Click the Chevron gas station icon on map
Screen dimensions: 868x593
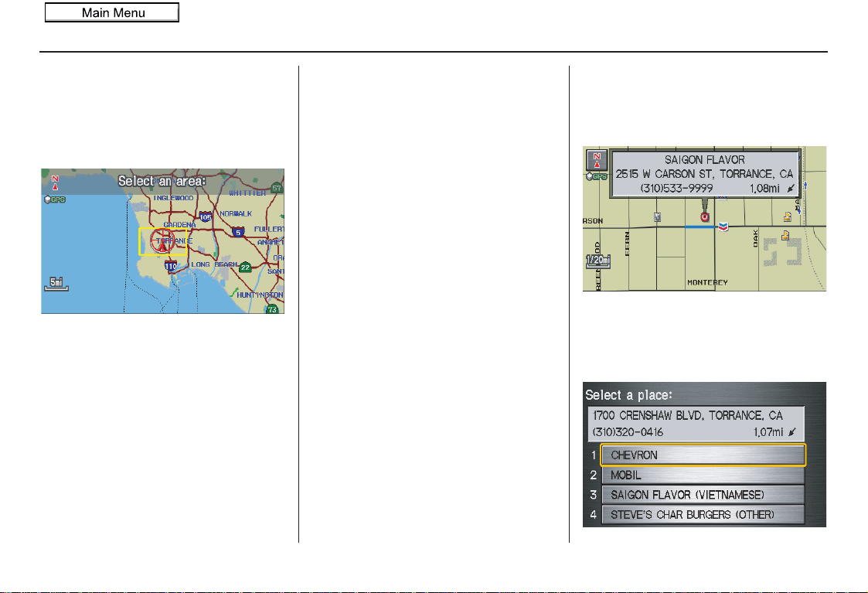(x=723, y=227)
